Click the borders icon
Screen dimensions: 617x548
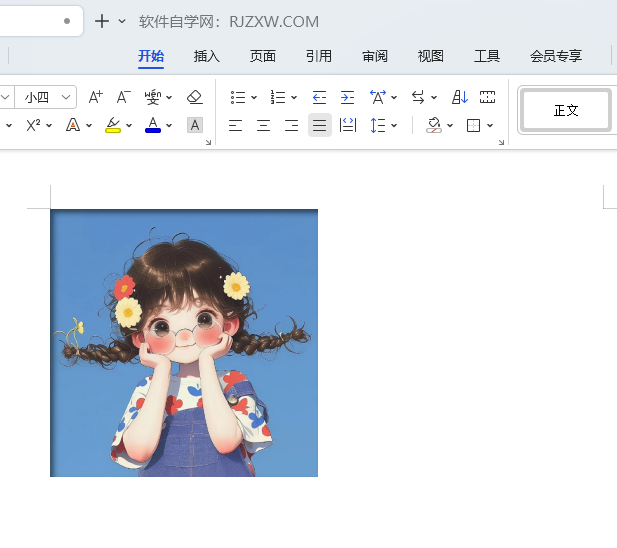coord(473,125)
